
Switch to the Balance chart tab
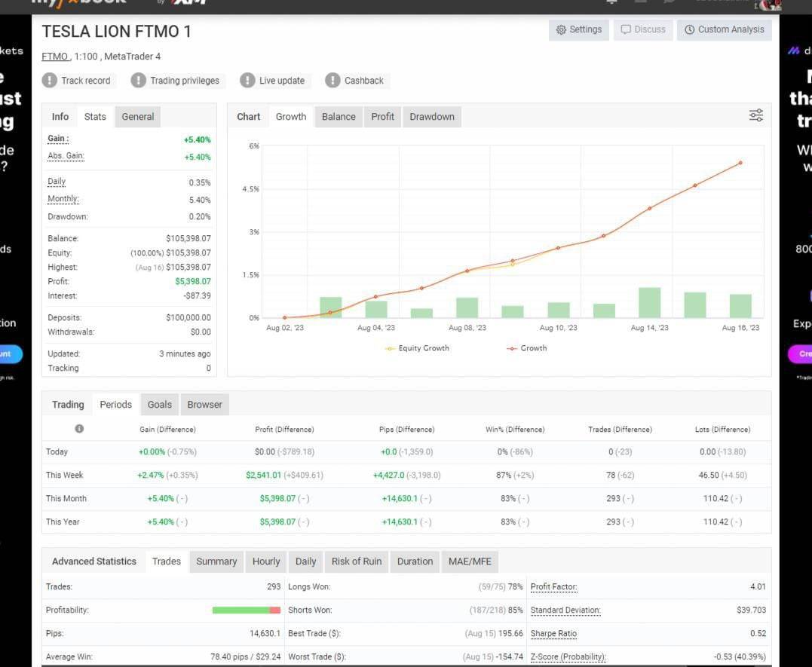[339, 117]
